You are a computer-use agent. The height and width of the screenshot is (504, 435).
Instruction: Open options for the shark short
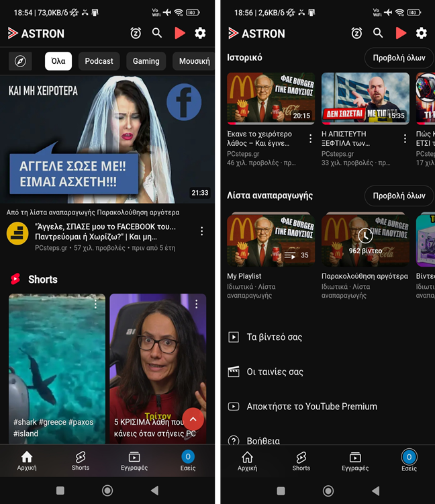(x=95, y=304)
